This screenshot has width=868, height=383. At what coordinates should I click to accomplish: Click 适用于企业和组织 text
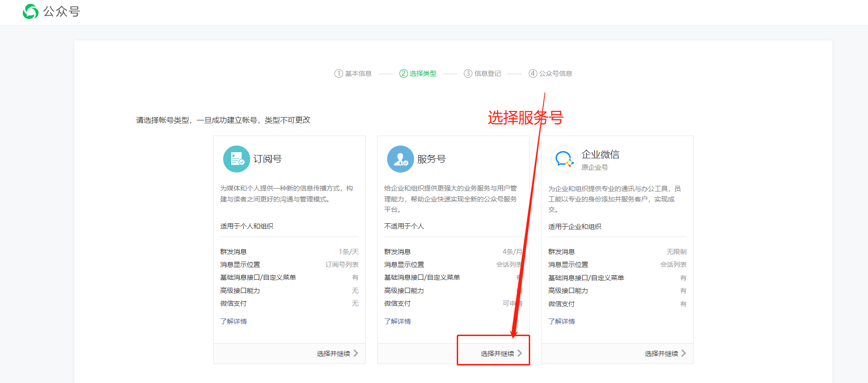coord(575,227)
